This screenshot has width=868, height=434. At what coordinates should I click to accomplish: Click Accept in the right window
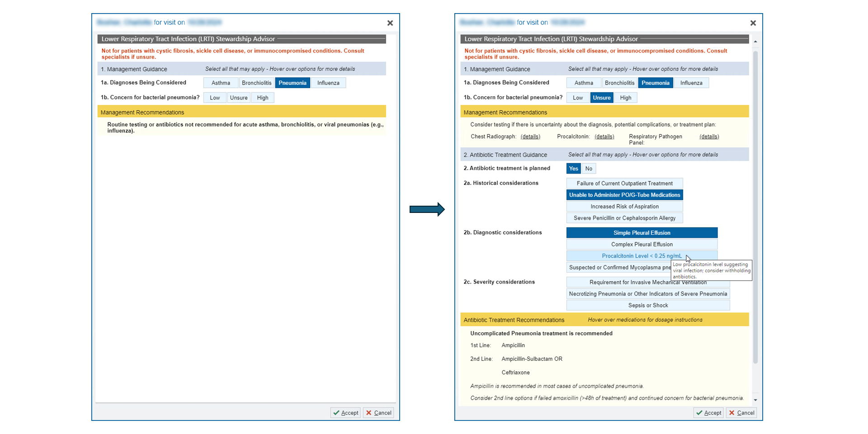tap(709, 413)
